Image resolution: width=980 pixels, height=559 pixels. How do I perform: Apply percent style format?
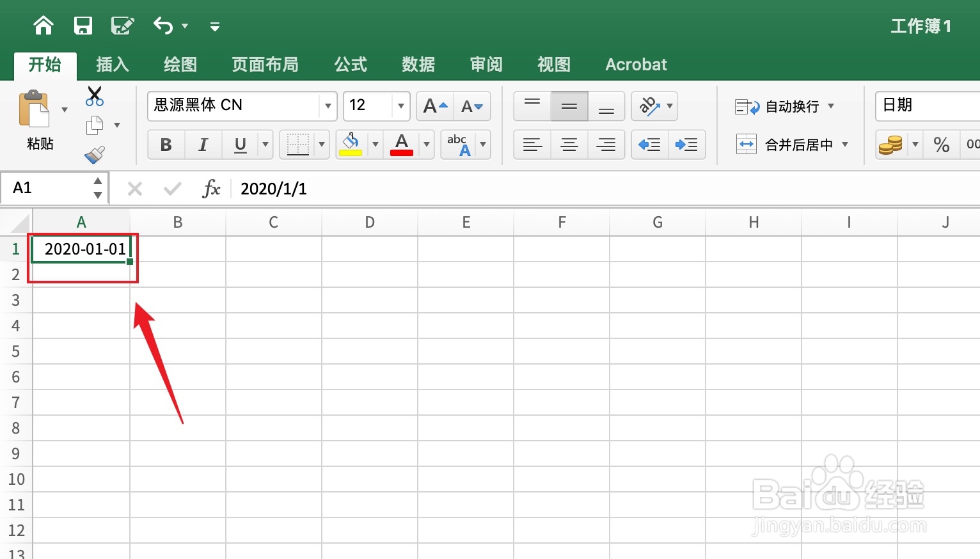pyautogui.click(x=942, y=145)
